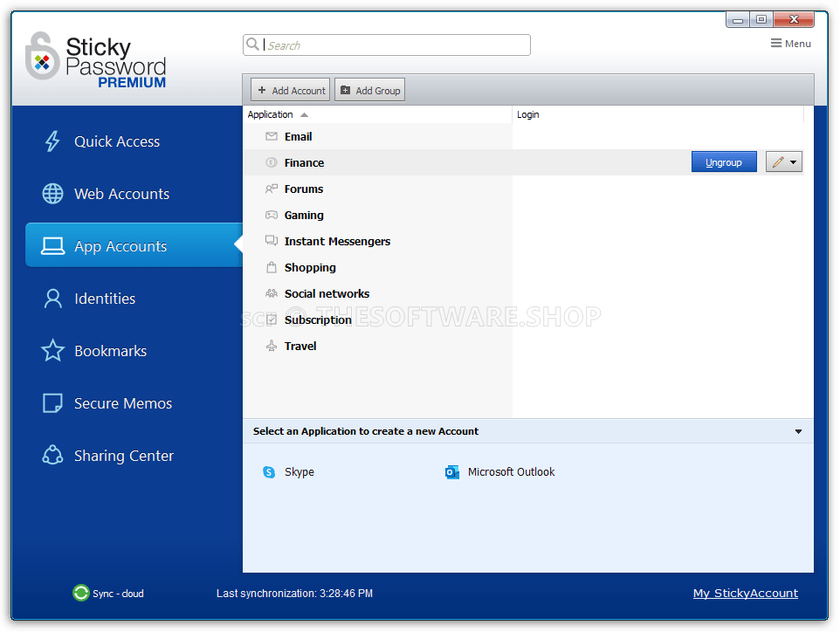Click the pencil edit icon for Finance
This screenshot has height=632, width=840.
778,161
